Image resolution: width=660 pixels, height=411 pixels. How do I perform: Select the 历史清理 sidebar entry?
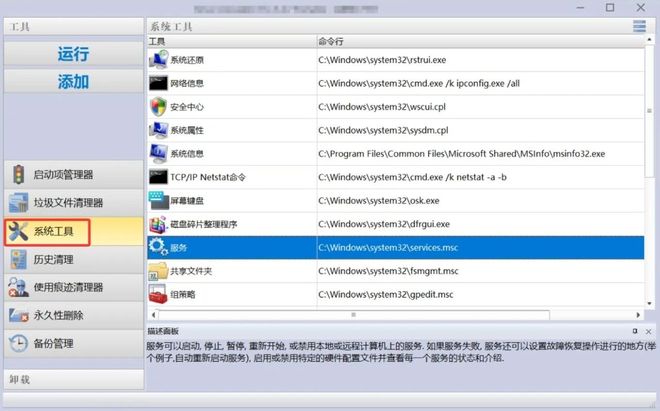[x=73, y=259]
